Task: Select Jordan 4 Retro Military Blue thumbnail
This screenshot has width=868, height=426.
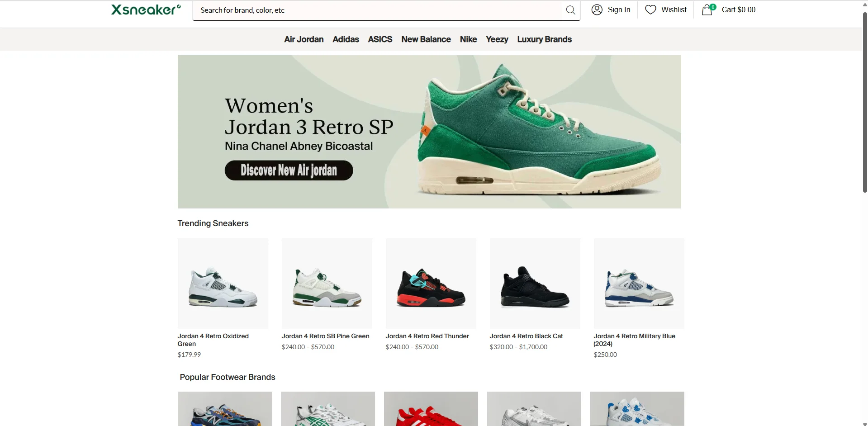Action: point(639,284)
